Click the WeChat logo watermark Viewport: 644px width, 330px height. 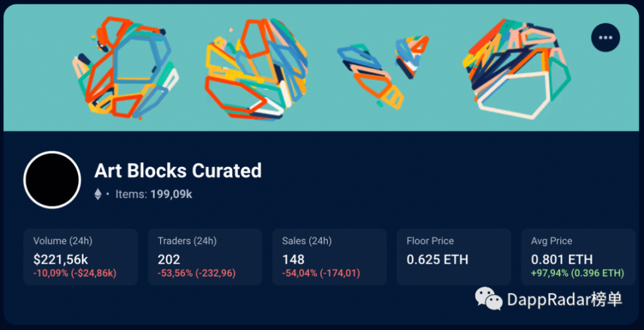coord(488,298)
